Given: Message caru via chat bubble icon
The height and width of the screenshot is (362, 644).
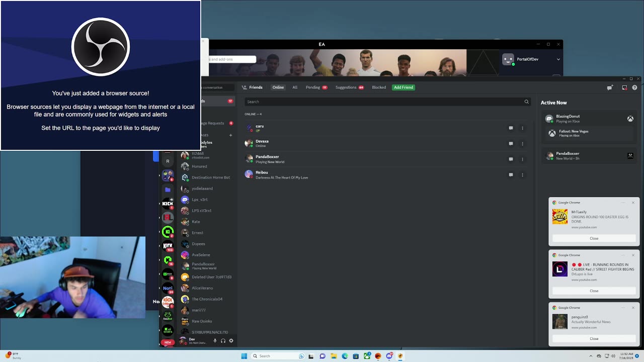Looking at the screenshot, I should point(511,128).
